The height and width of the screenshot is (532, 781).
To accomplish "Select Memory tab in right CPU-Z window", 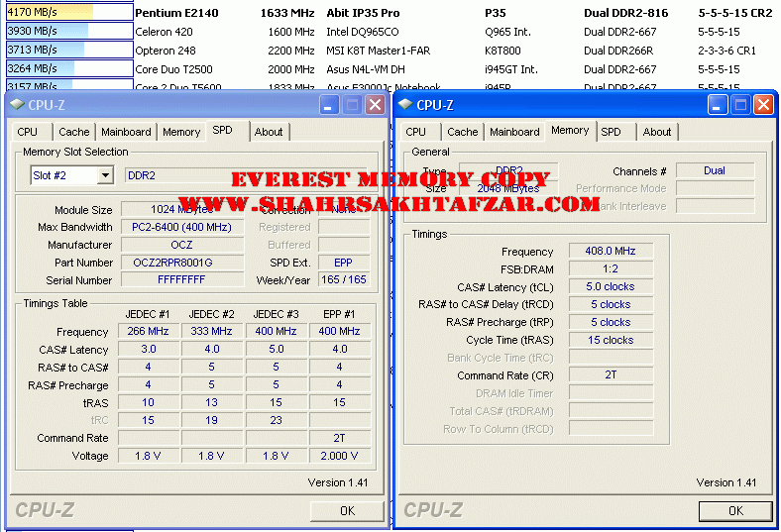I will coord(570,131).
